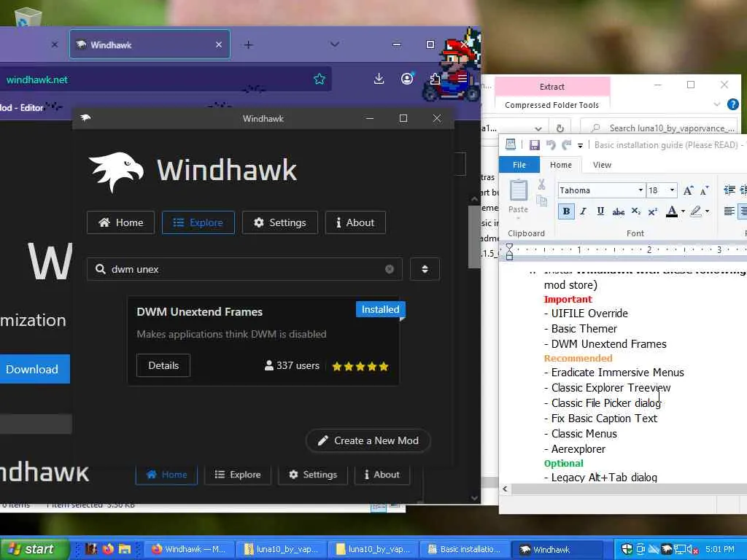Open the WordPad File menu
Screen dimensions: 747x560
coord(519,165)
